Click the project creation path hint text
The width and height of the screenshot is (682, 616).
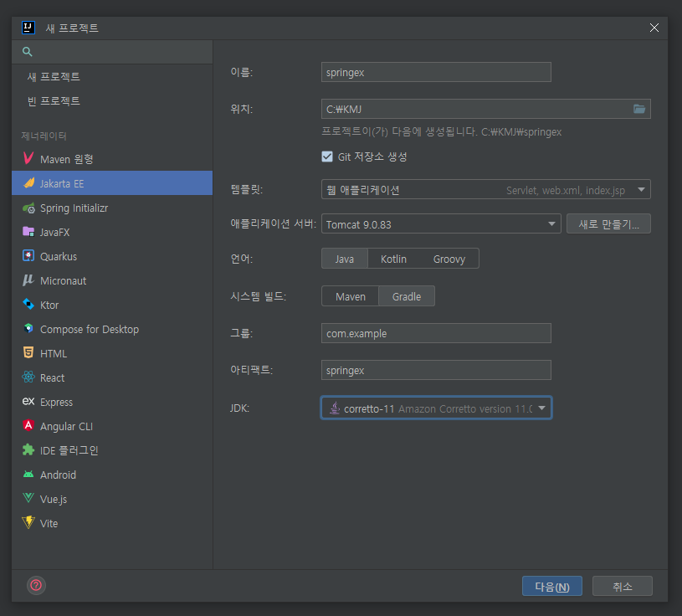(x=442, y=131)
